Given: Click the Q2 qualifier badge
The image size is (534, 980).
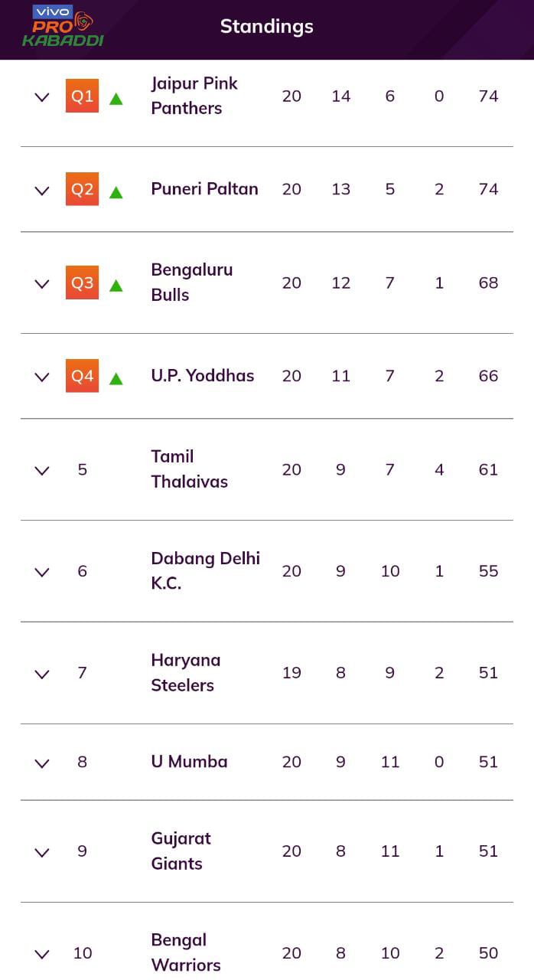Looking at the screenshot, I should [82, 189].
